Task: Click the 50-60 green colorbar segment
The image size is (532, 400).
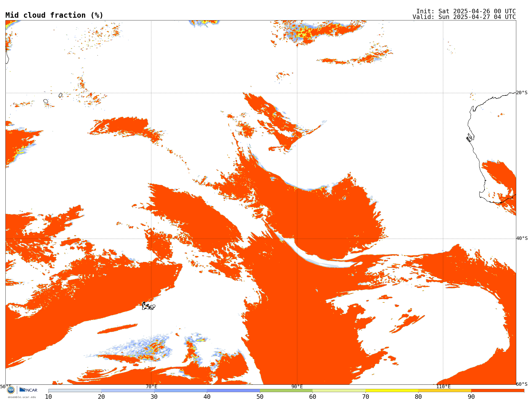Action: 286,391
